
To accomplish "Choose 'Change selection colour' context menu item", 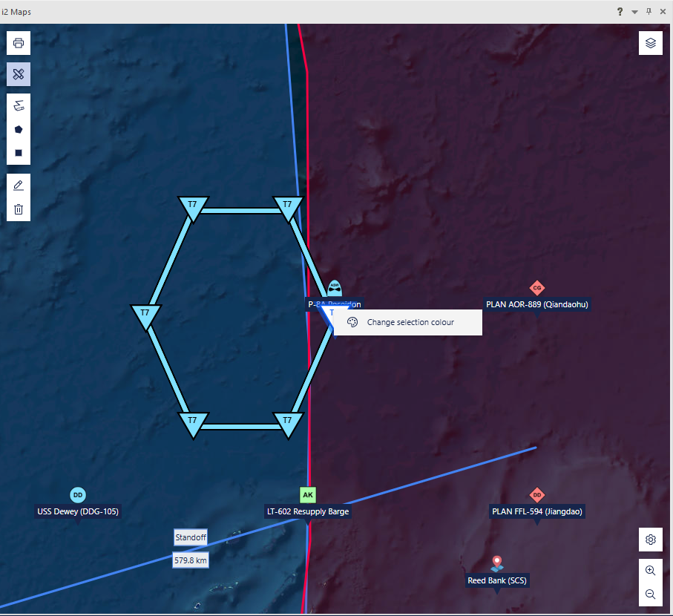I will tap(410, 323).
